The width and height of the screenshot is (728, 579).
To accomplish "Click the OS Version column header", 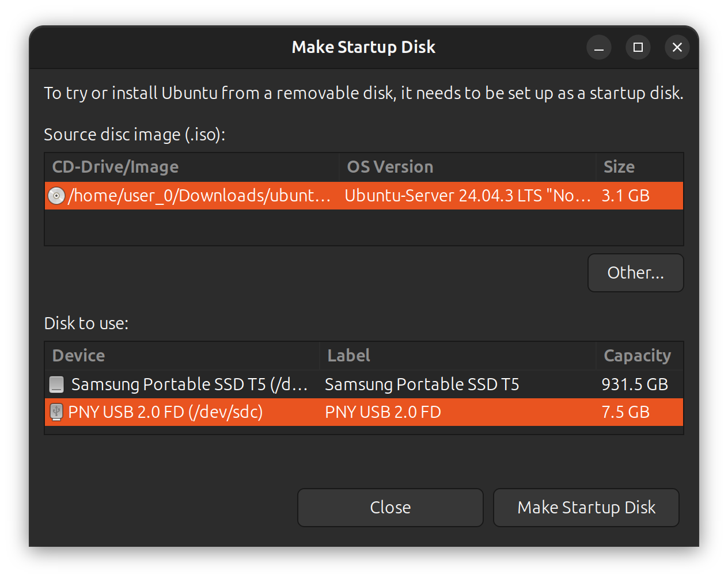I will [390, 167].
